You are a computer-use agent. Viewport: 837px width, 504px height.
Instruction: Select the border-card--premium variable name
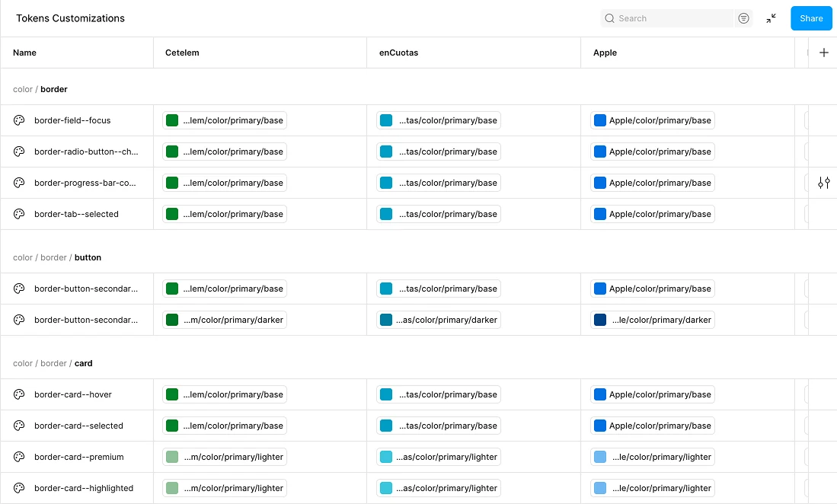[79, 457]
